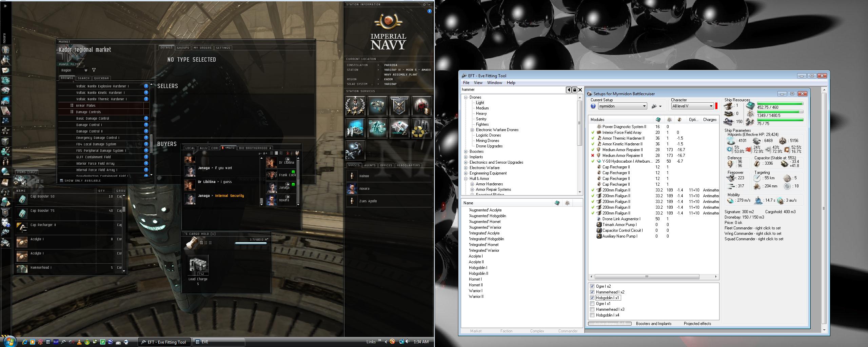
Task: Click the volume icon in system tray
Action: coord(407,342)
